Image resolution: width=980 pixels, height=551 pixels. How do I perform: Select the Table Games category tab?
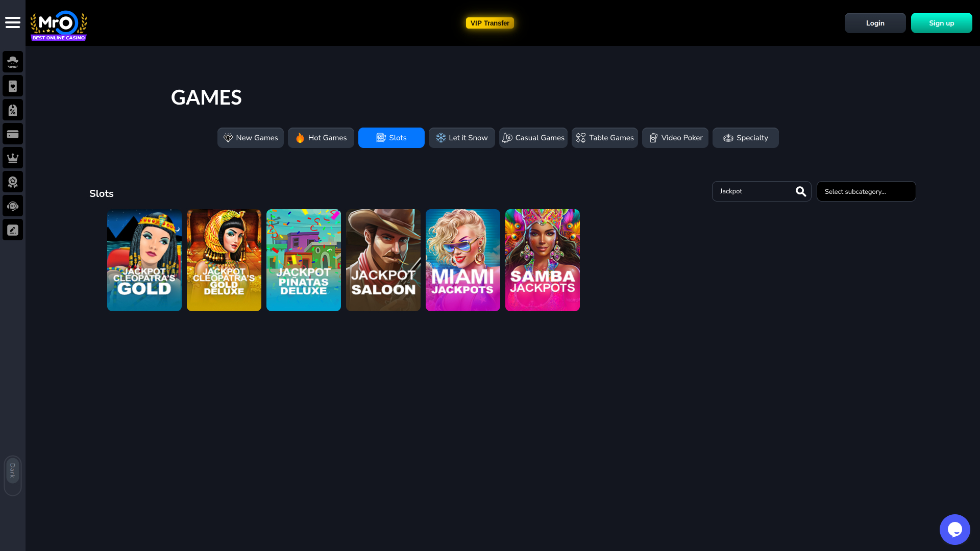[604, 137]
